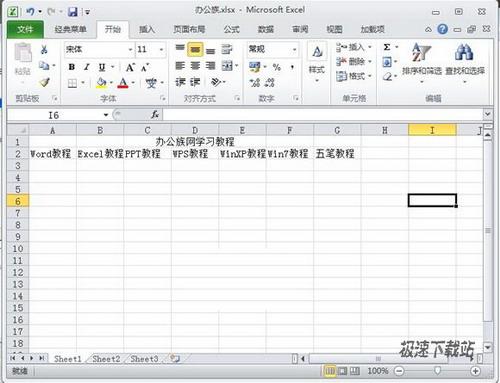The width and height of the screenshot is (500, 383).
Task: Decrease the indent
Action: coord(180,82)
